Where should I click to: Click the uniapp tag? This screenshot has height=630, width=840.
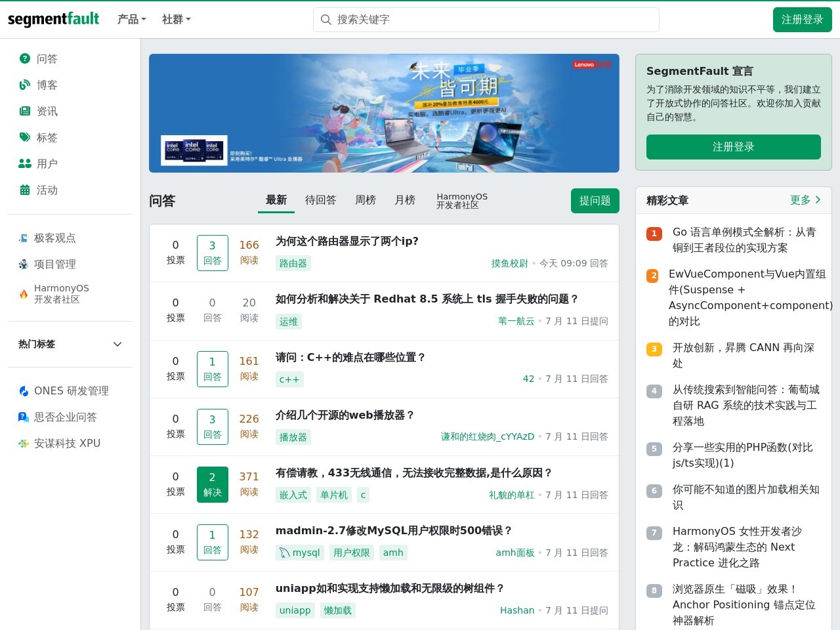295,610
